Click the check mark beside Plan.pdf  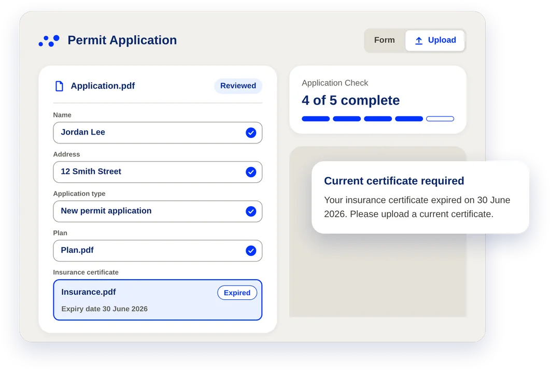(x=251, y=251)
